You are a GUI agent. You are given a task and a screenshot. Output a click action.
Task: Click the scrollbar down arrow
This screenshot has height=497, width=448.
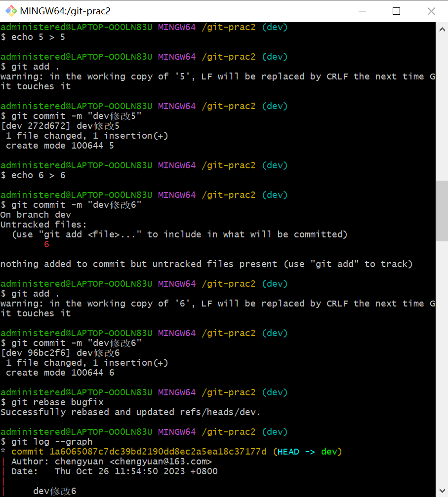442,491
